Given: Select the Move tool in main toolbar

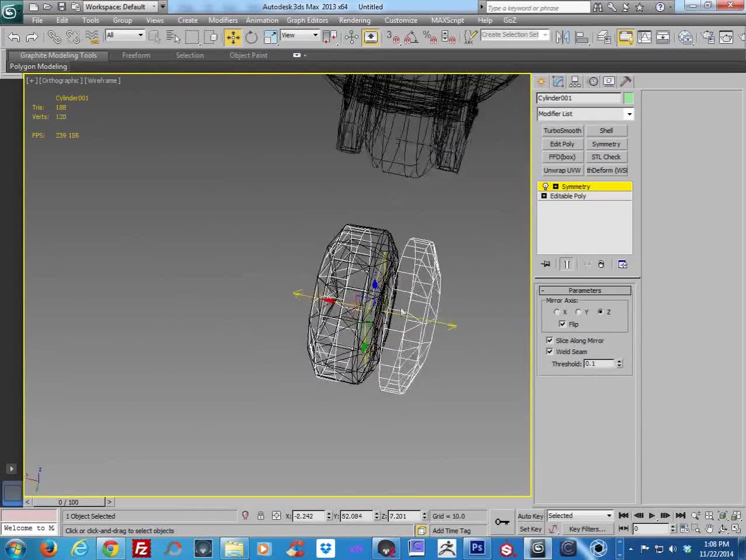Looking at the screenshot, I should coord(233,37).
